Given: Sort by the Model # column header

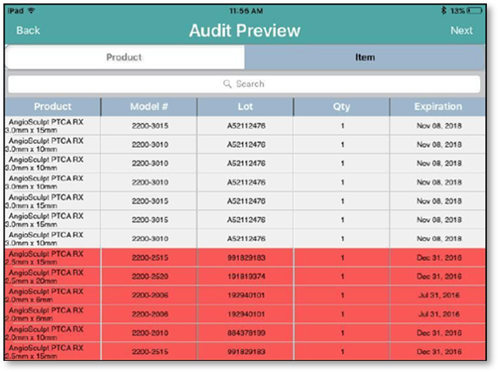Looking at the screenshot, I should point(149,107).
